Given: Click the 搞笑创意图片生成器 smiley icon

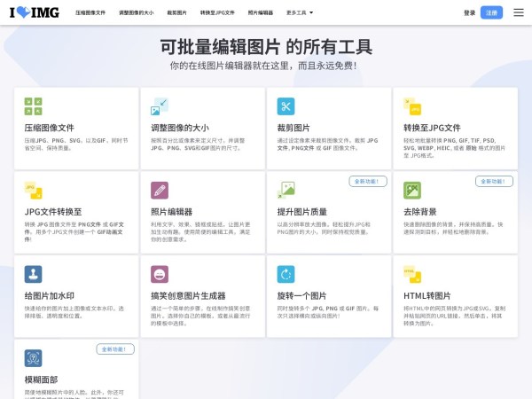Looking at the screenshot, I should 160,274.
